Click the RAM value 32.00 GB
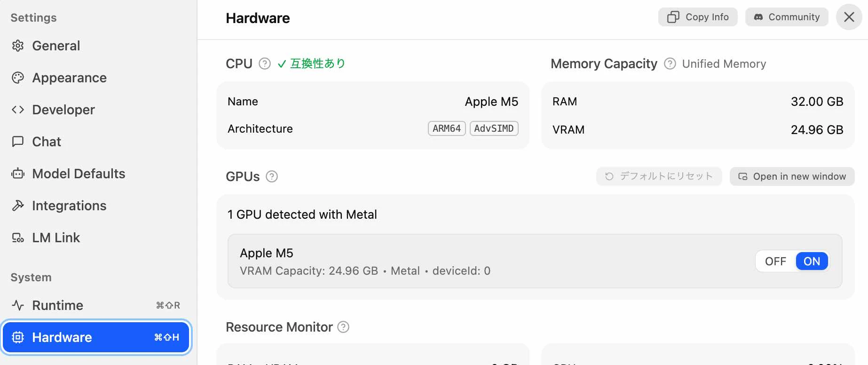 [817, 102]
